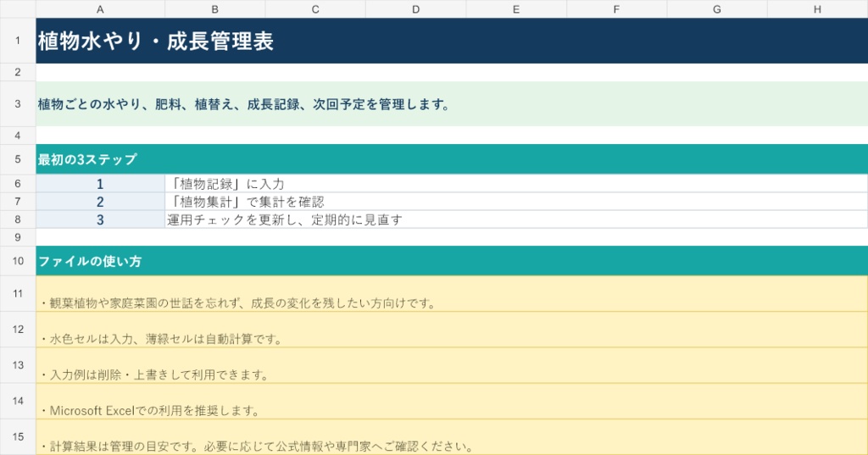This screenshot has height=455, width=868.
Task: Select row 12 header
Action: click(x=18, y=330)
